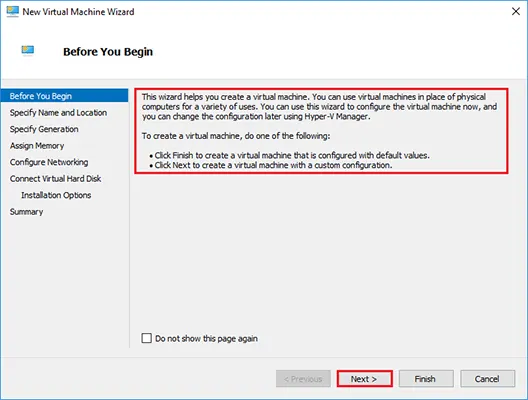Cancel the New Virtual Machine Wizard

click(487, 379)
